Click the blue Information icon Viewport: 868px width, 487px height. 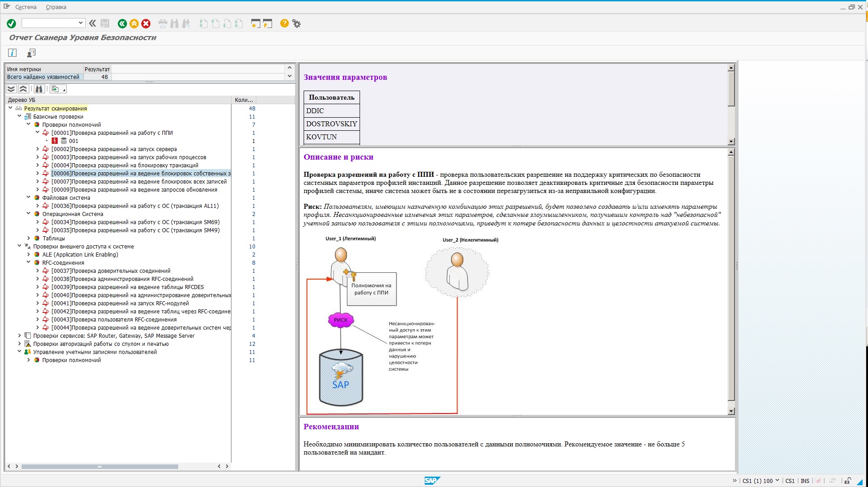coord(12,53)
